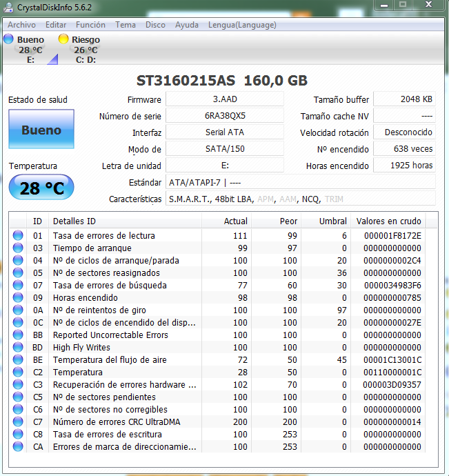
Task: Click the 28 °C temperature indicator
Action: 41,188
